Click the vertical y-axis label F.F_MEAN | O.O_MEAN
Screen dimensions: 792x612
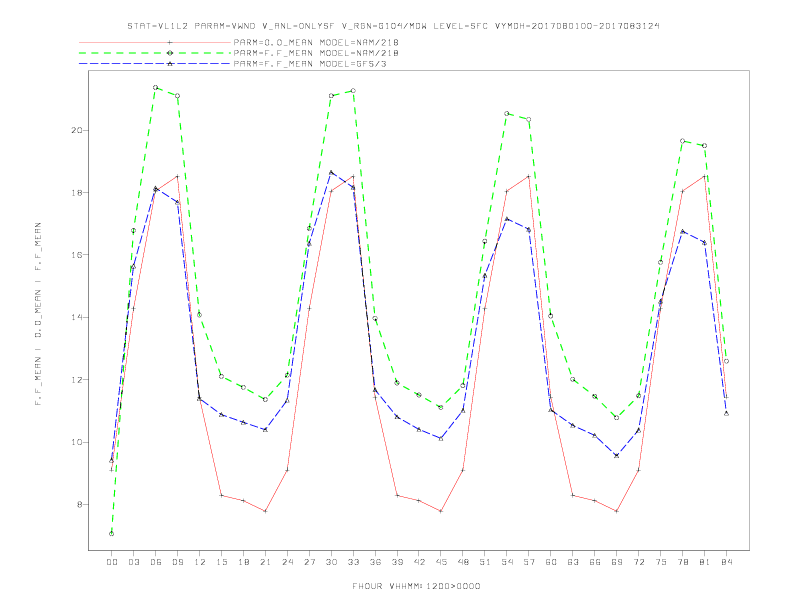pyautogui.click(x=38, y=314)
